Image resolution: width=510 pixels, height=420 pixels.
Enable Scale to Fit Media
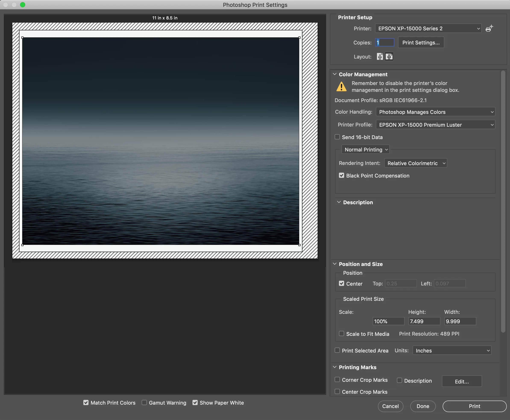click(341, 334)
